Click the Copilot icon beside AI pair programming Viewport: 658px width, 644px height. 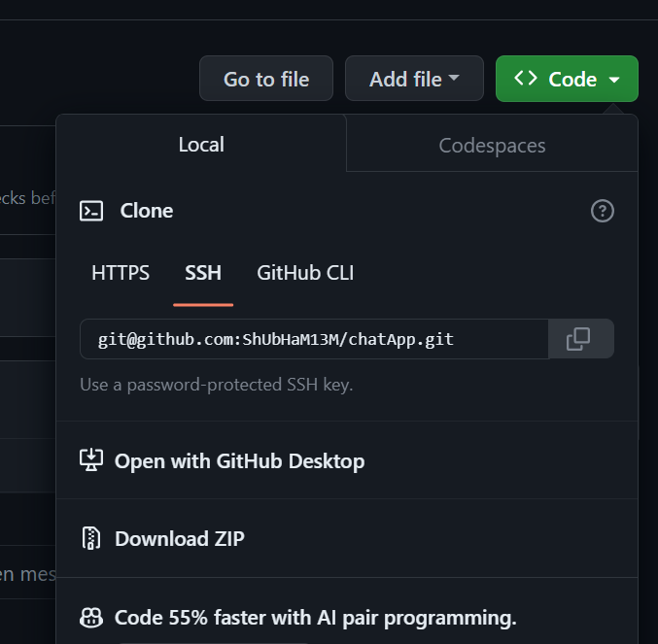click(x=91, y=618)
